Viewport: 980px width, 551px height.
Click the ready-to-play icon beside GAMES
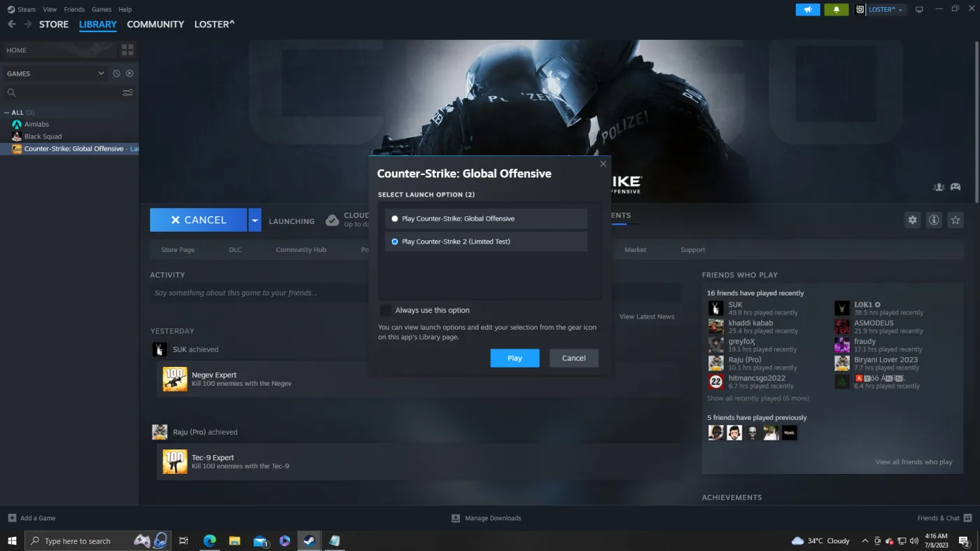(x=129, y=74)
